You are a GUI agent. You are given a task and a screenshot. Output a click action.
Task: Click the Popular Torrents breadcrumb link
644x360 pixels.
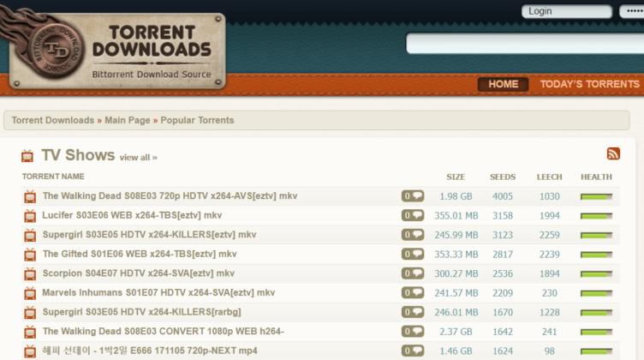tap(197, 120)
